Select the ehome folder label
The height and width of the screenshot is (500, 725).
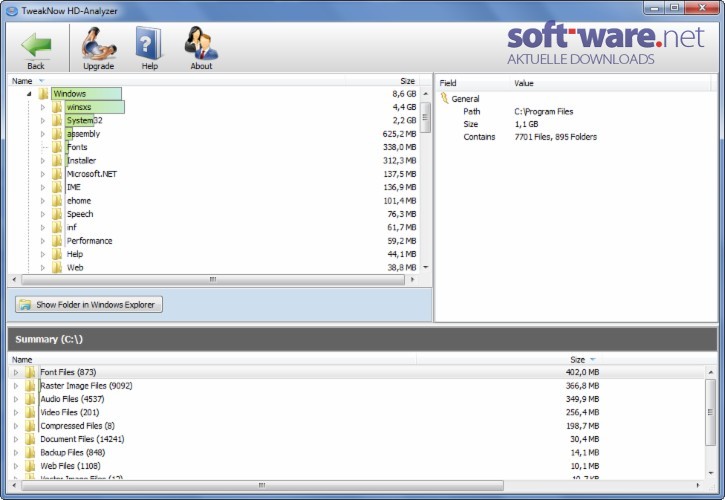click(x=79, y=201)
